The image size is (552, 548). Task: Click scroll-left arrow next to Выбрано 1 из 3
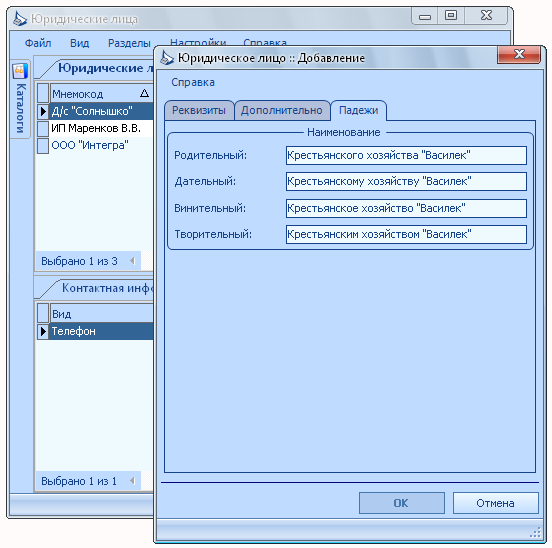[x=133, y=261]
